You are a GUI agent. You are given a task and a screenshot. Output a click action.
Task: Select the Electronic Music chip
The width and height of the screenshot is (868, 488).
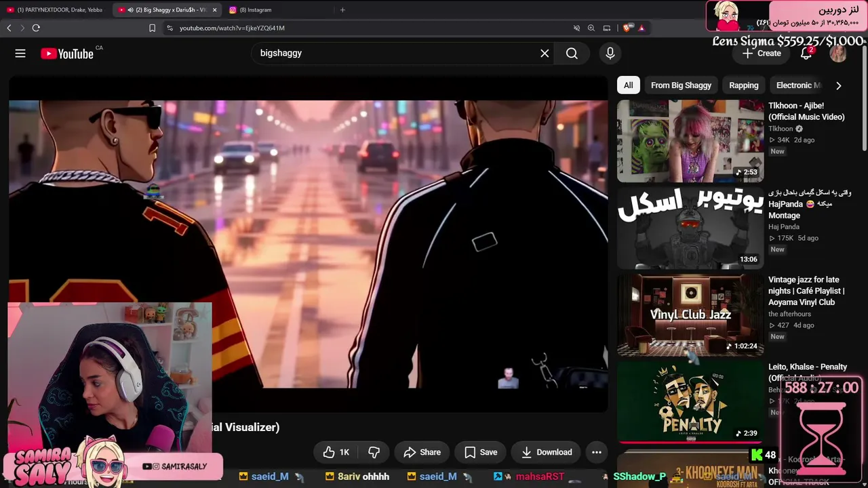tap(798, 85)
